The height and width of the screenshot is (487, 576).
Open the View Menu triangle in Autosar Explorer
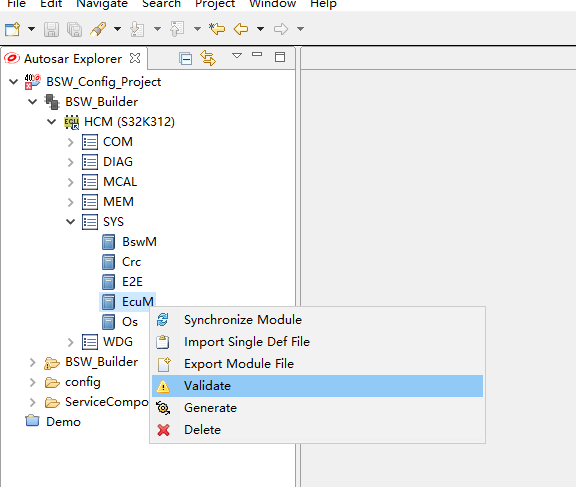237,55
